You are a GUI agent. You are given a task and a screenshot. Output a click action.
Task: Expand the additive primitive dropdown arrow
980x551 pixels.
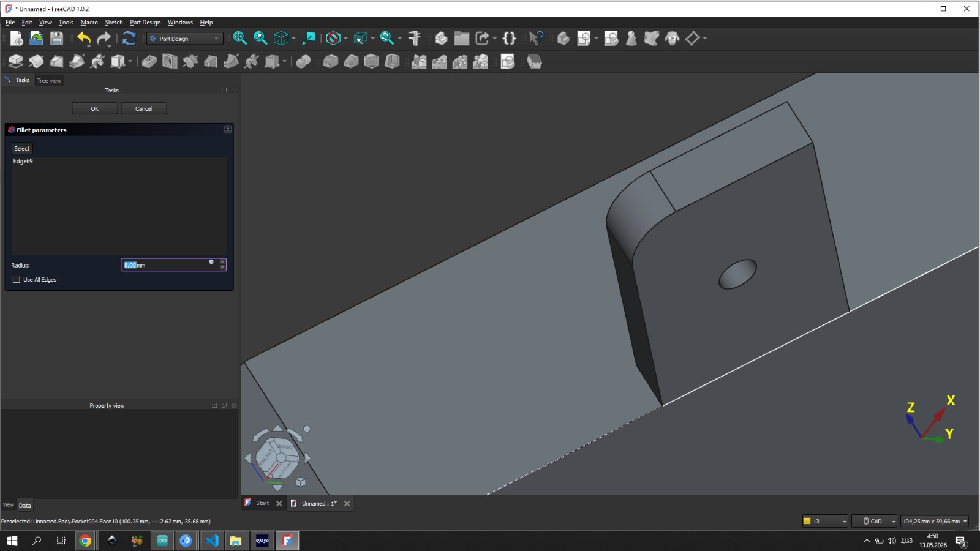tap(130, 61)
